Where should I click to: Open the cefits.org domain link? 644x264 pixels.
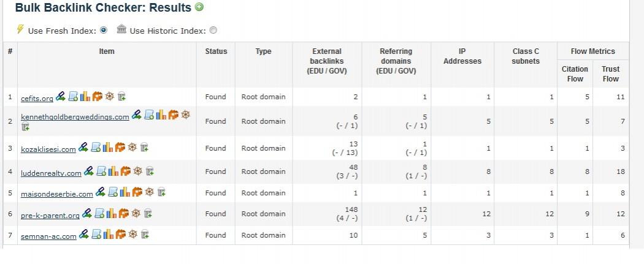[x=37, y=99]
